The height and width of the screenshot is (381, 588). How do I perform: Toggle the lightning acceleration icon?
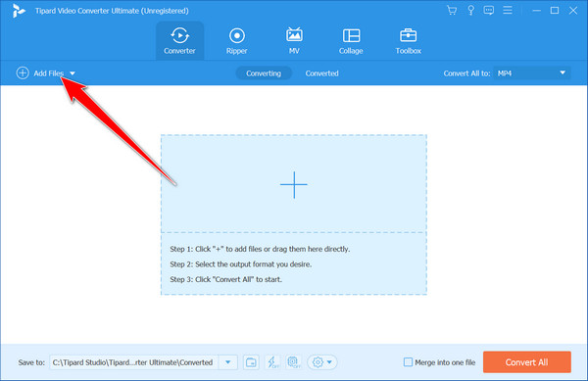(272, 362)
